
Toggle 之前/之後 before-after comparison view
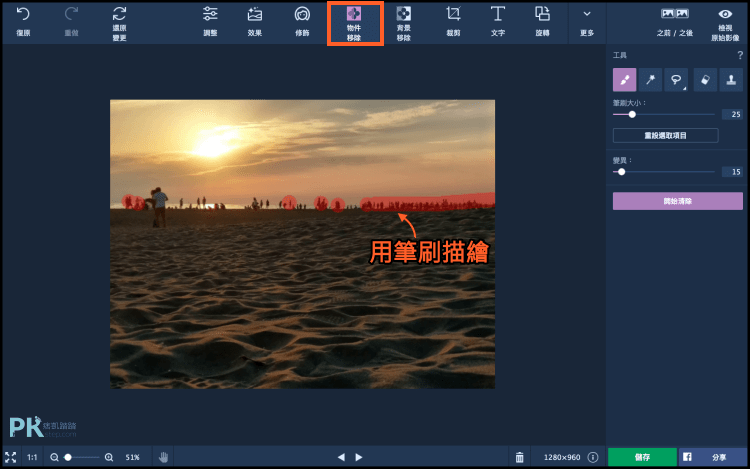pyautogui.click(x=674, y=22)
